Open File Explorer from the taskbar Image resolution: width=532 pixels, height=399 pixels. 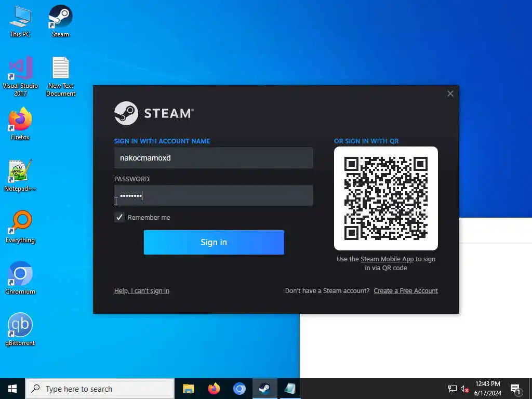click(188, 389)
